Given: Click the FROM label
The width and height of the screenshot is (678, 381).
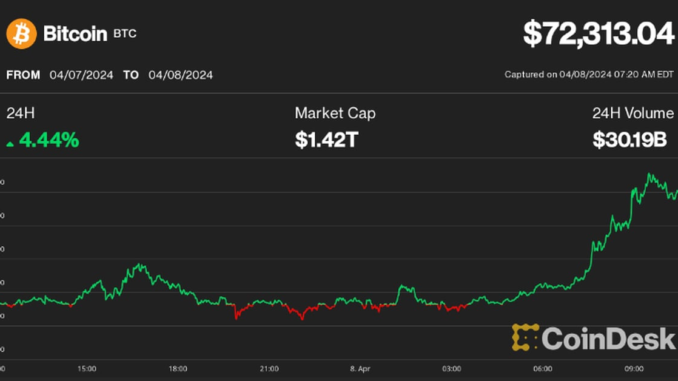Looking at the screenshot, I should click(23, 75).
